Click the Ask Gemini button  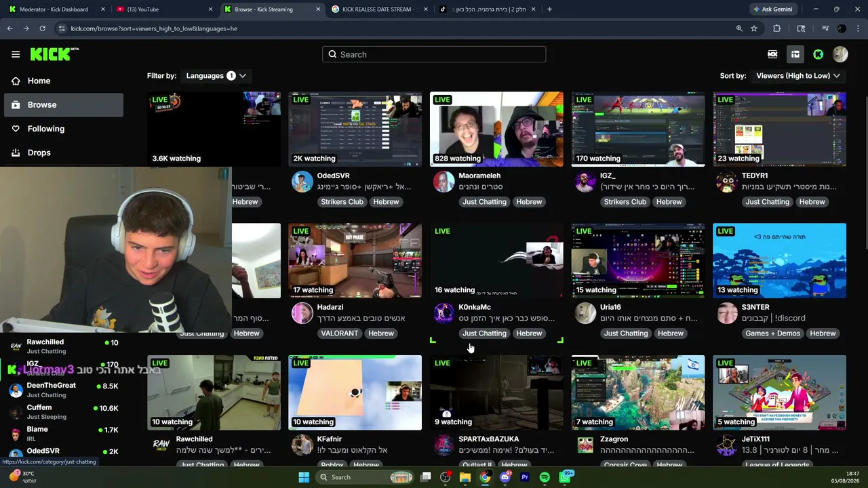click(772, 9)
